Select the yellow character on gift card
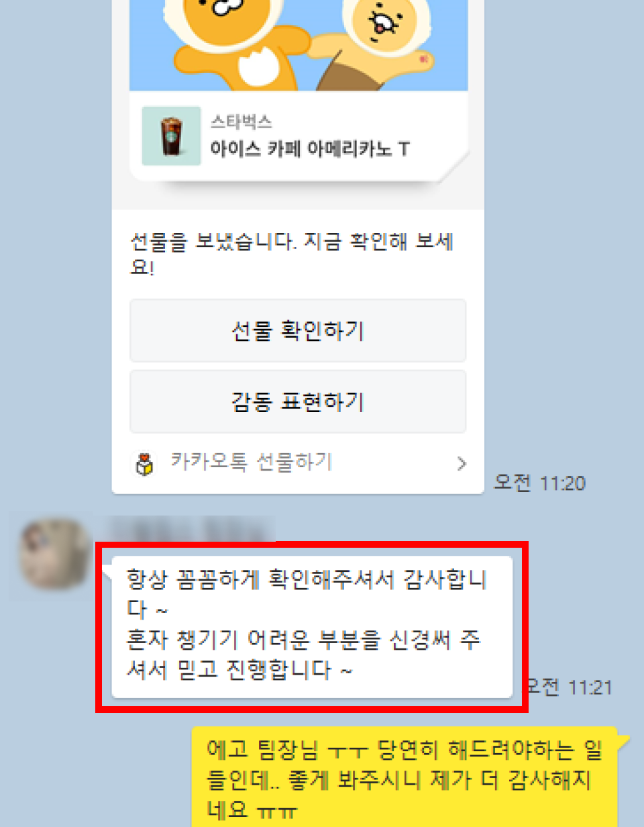The height and width of the screenshot is (827, 644). coord(378,42)
